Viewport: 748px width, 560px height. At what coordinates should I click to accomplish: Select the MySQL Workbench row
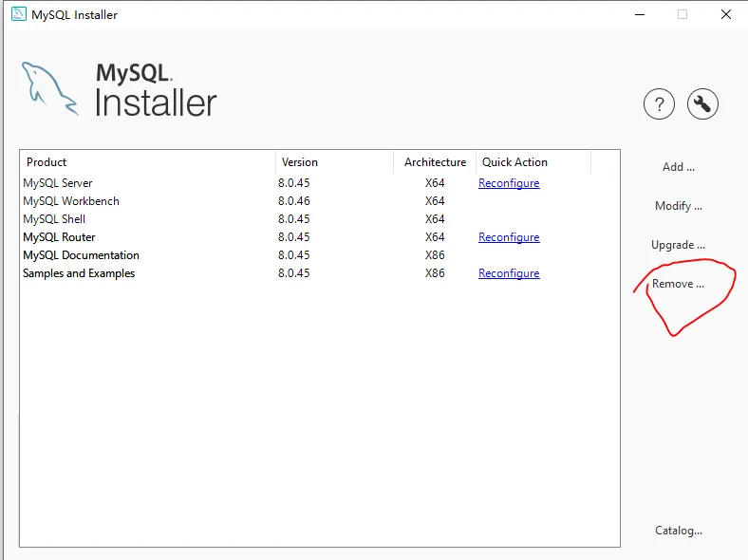click(x=320, y=201)
